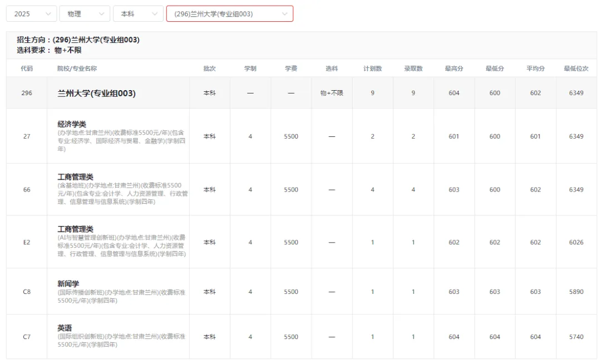Click the 含基地班 description in row 66
The width and height of the screenshot is (601, 364).
122,194
